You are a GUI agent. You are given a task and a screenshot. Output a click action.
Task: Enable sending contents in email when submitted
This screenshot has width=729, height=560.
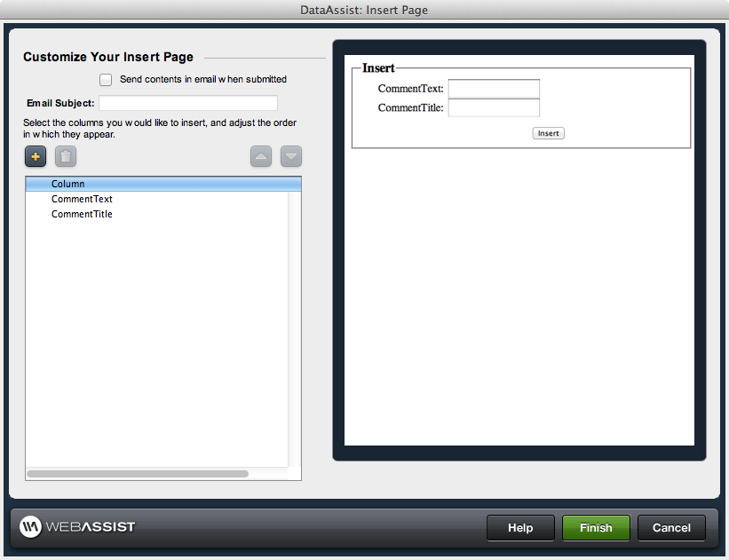pyautogui.click(x=106, y=79)
